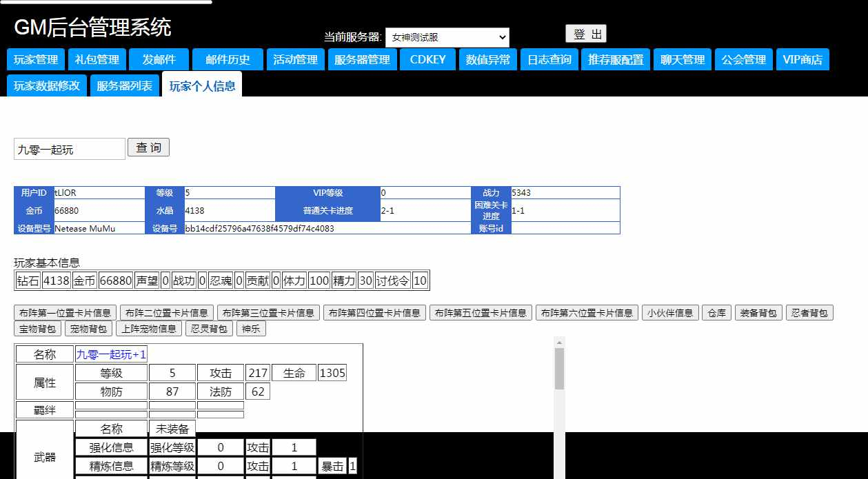The width and height of the screenshot is (868, 479).
Task: Open the 玩家数据修改 tab
Action: point(47,86)
